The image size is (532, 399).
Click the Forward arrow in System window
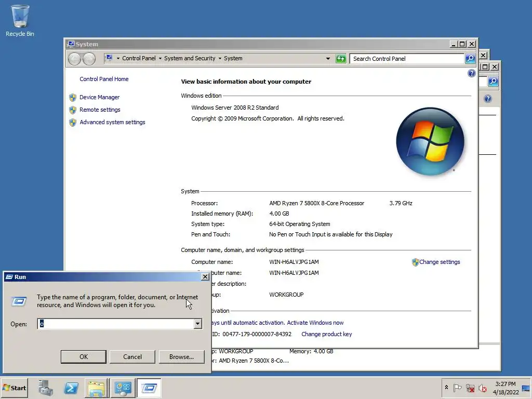pyautogui.click(x=89, y=59)
